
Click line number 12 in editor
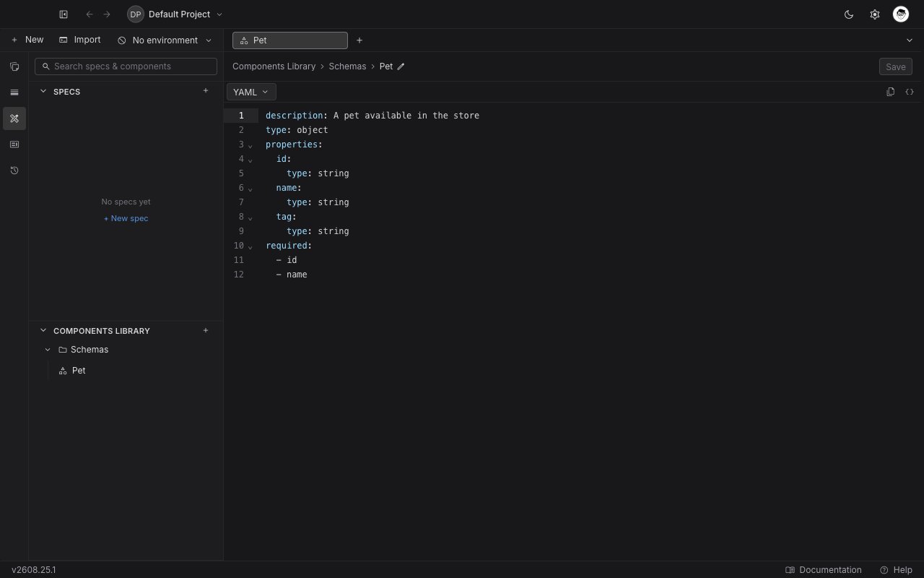tap(239, 275)
